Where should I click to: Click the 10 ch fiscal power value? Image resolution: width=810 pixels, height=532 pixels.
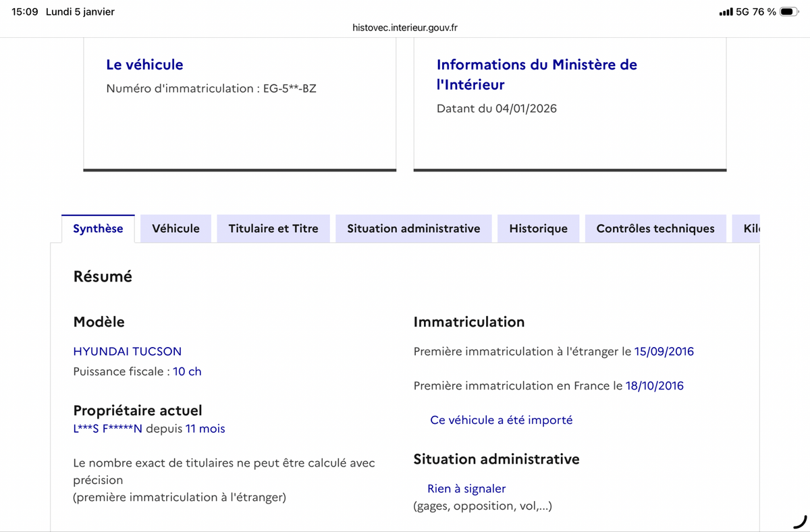[x=187, y=371]
